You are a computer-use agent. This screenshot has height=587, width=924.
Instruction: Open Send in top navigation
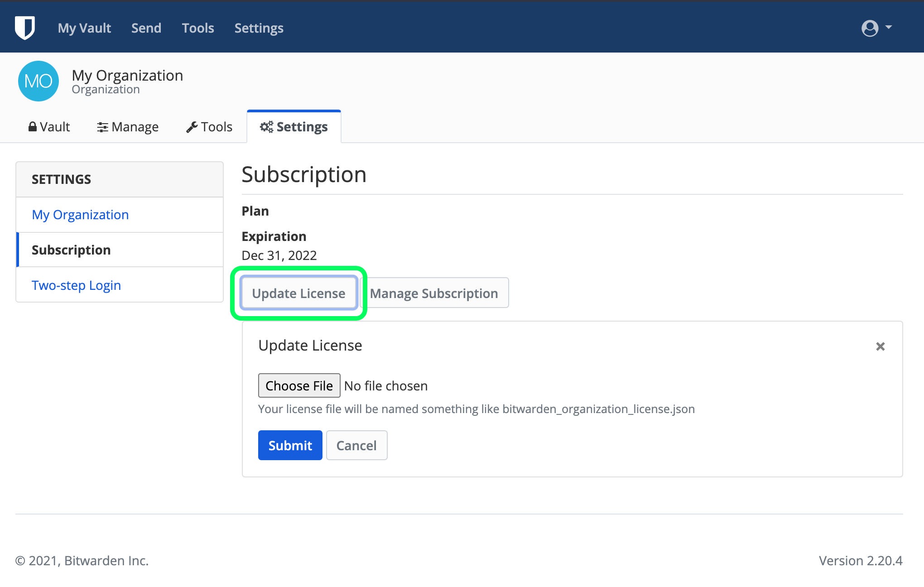146,28
